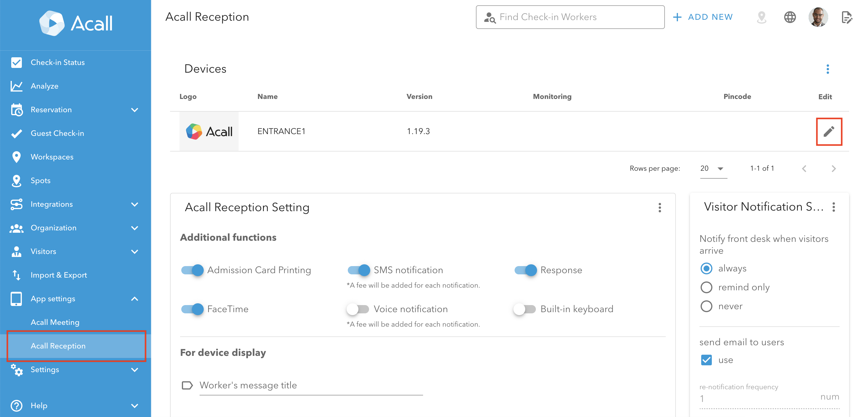Click the Integrations icon in sidebar
The width and height of the screenshot is (868, 417).
coord(16,204)
